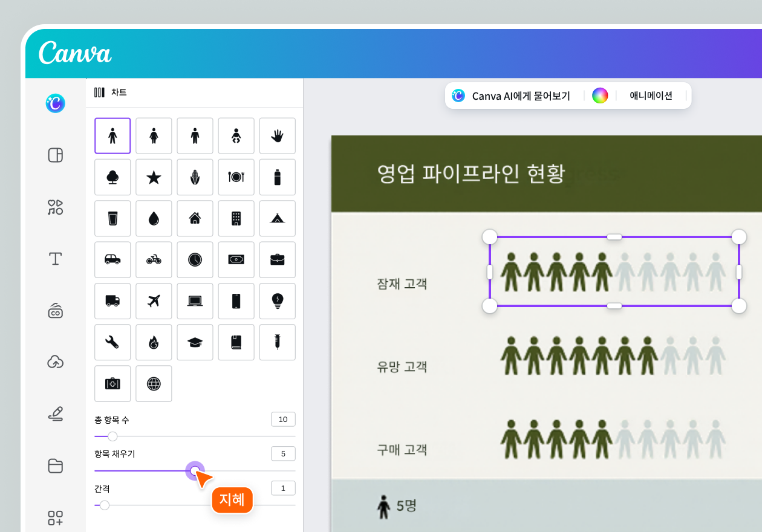The height and width of the screenshot is (532, 762).
Task: Select the baby icon tile
Action: pyautogui.click(x=236, y=136)
